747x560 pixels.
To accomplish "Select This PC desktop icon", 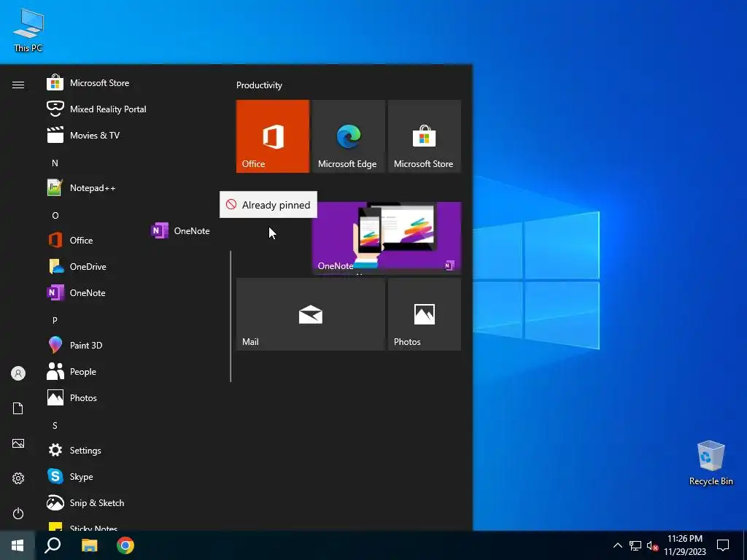I will click(x=28, y=31).
